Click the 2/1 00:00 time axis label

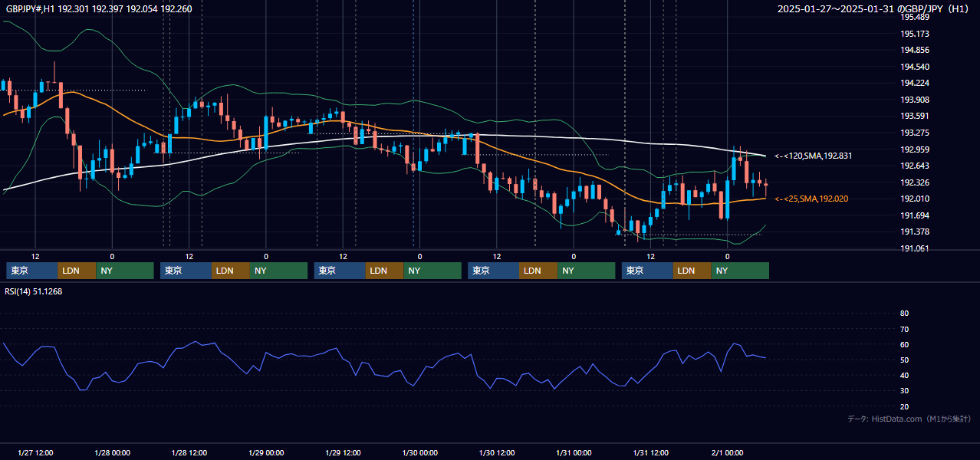click(728, 453)
